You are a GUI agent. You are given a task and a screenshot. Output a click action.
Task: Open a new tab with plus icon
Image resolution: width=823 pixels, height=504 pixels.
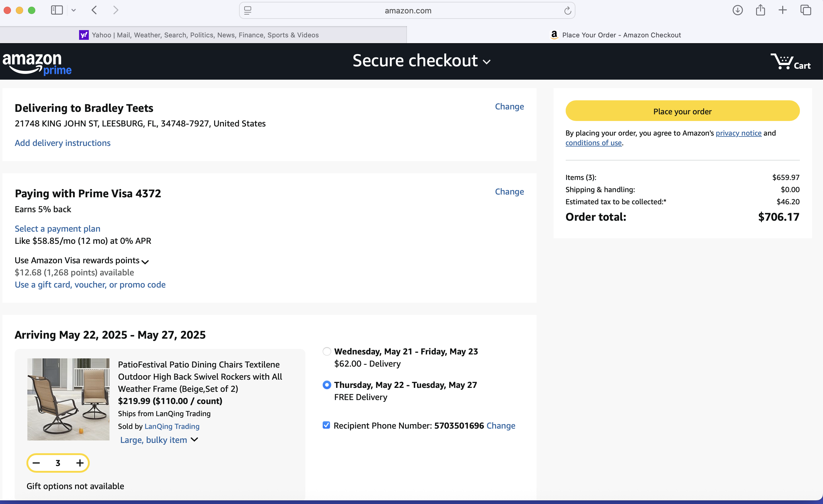tap(782, 10)
